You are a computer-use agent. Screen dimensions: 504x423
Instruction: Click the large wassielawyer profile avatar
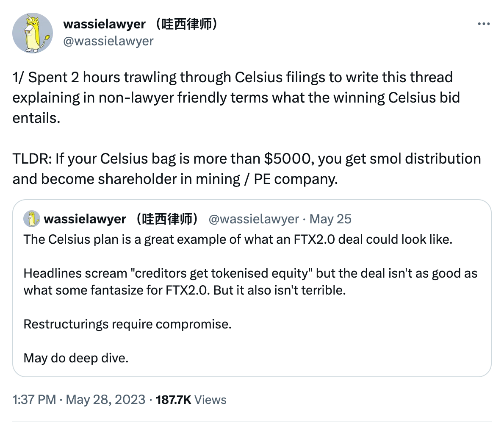pos(32,32)
